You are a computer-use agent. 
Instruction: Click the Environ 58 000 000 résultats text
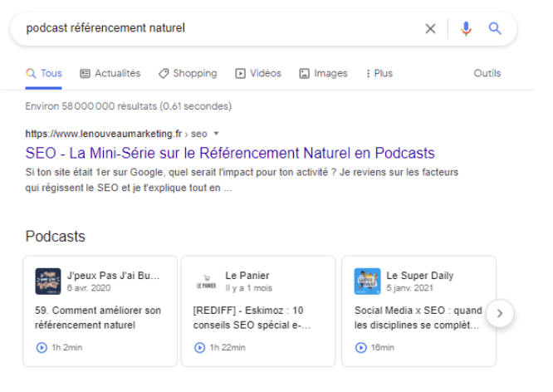point(129,106)
